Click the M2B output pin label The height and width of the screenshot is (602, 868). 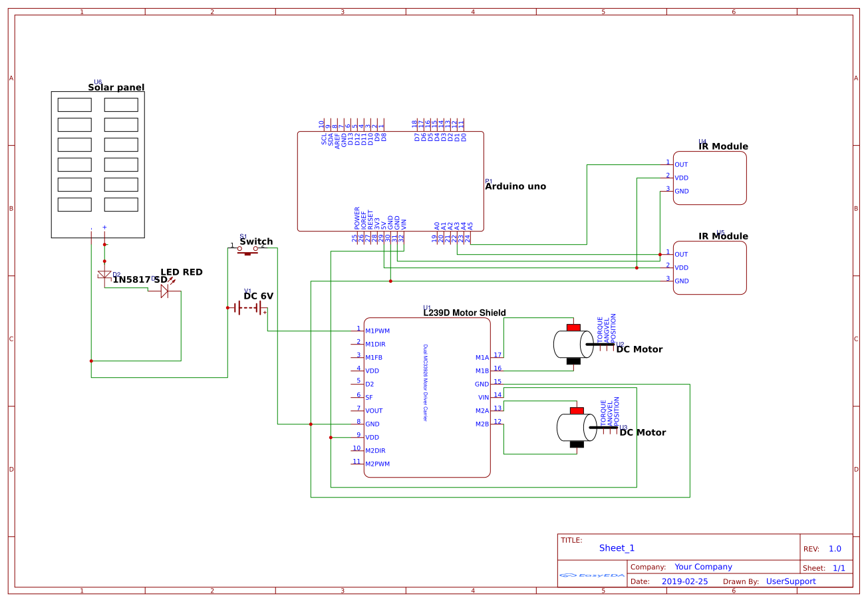[x=482, y=424]
